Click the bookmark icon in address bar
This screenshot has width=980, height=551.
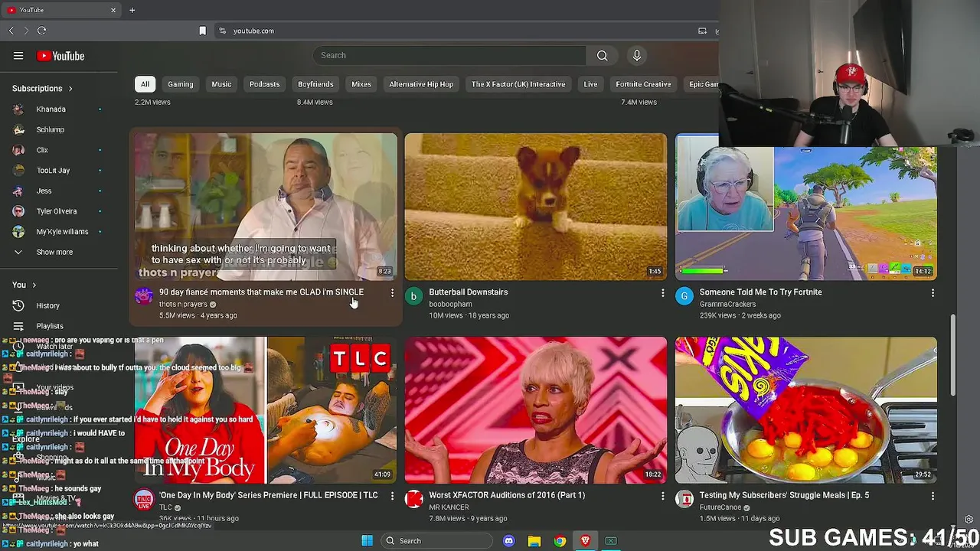point(202,31)
